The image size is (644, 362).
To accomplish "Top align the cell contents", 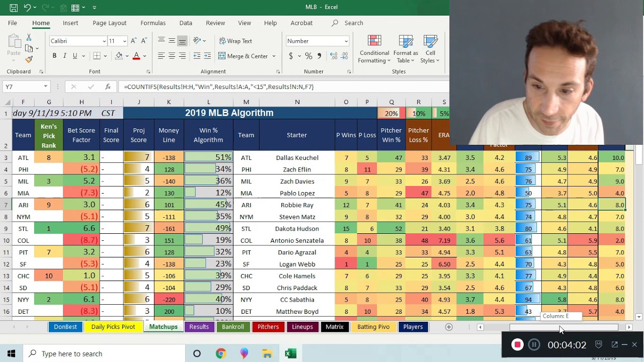I will coord(161,41).
